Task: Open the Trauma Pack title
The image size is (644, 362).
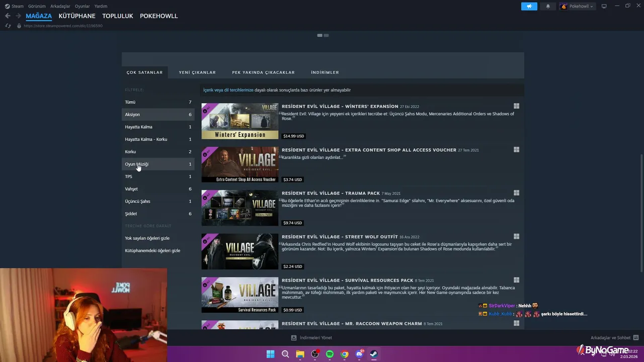Action: [331, 193]
